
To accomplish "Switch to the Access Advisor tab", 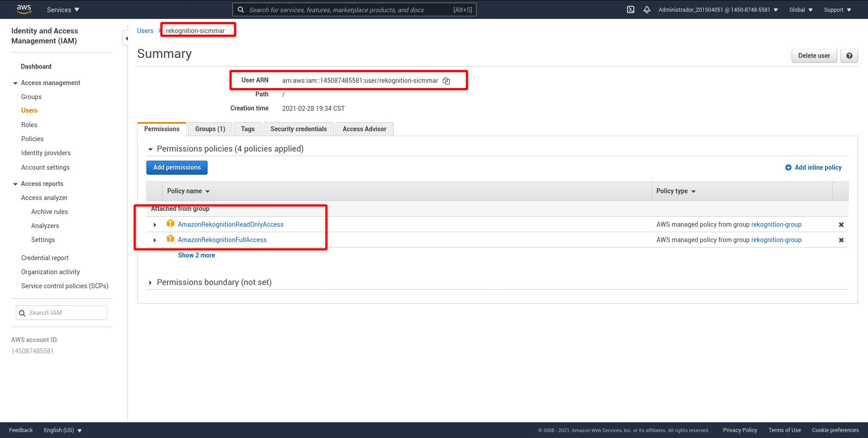I will [364, 129].
